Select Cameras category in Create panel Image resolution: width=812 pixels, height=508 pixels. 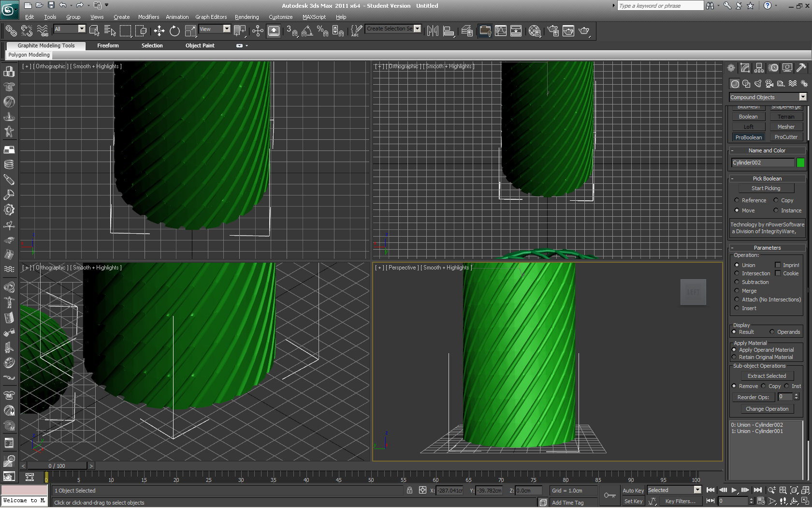[769, 84]
